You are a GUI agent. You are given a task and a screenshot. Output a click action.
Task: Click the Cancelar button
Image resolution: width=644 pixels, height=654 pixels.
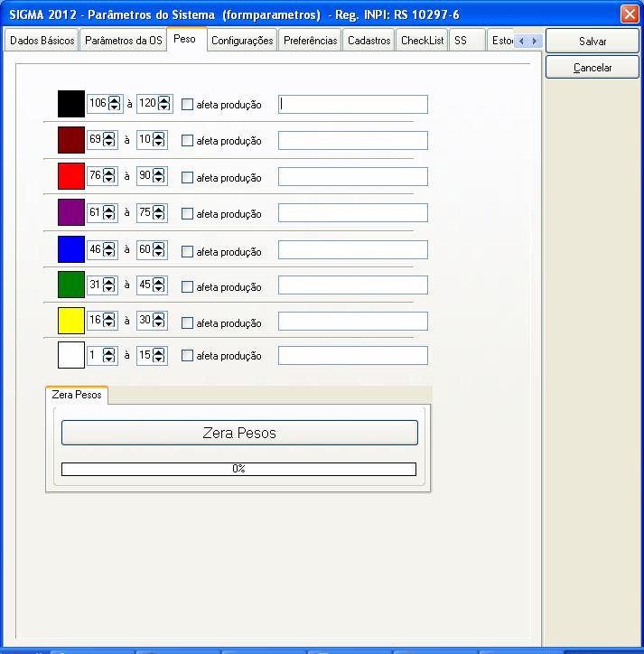point(593,67)
